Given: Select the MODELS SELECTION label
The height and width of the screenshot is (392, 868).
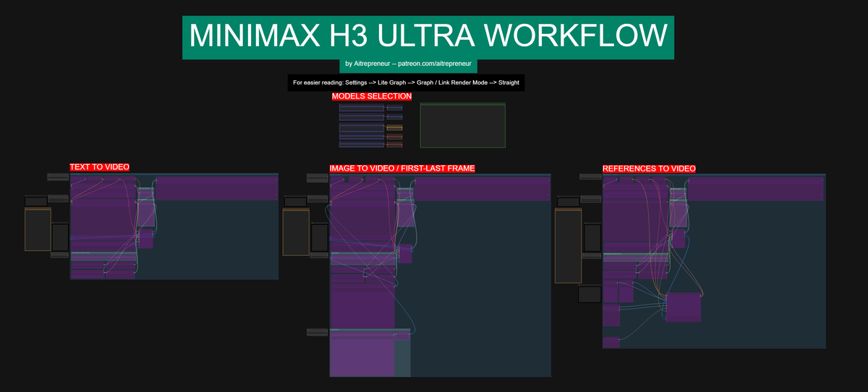Looking at the screenshot, I should click(x=372, y=96).
